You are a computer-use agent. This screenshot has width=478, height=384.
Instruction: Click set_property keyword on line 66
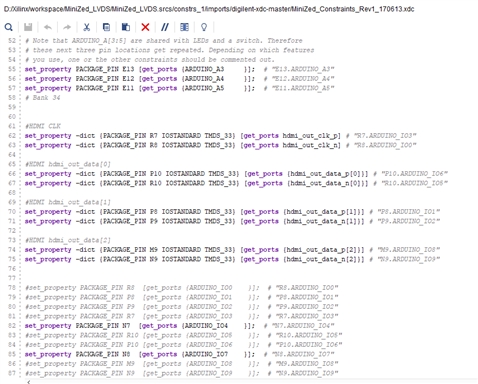pyautogui.click(x=48, y=174)
